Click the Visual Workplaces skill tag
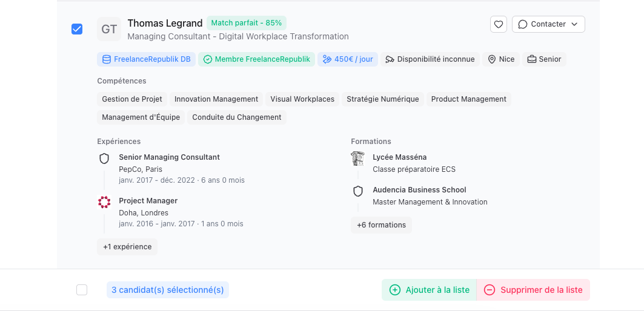The height and width of the screenshot is (311, 644). tap(302, 99)
